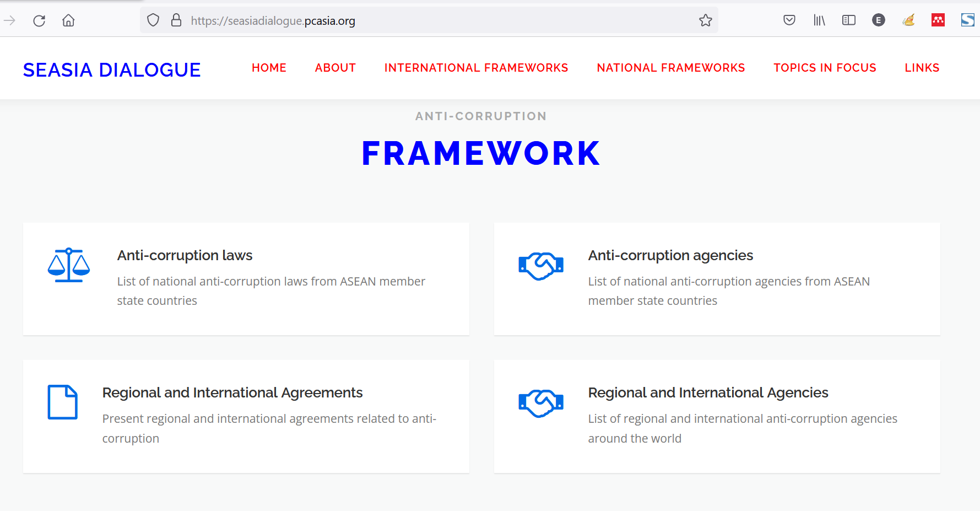This screenshot has width=980, height=511.
Task: Open INTERNATIONAL FRAMEWORKS menu
Action: coord(477,68)
